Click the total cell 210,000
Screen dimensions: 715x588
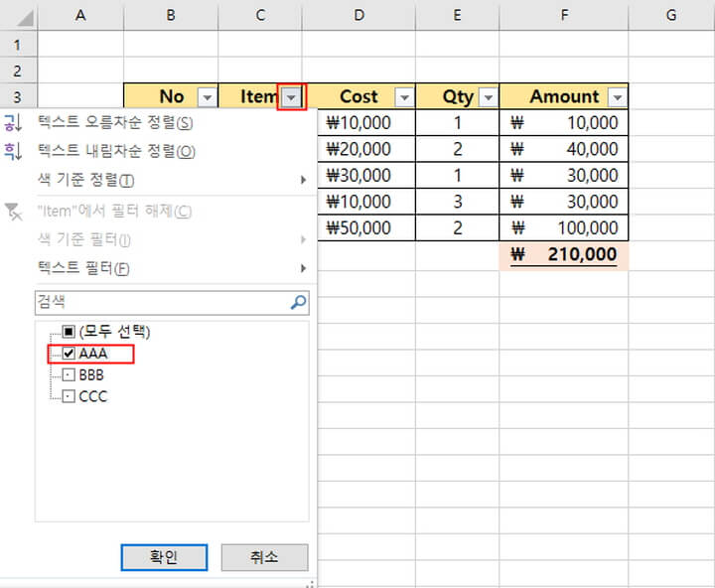[x=564, y=254]
